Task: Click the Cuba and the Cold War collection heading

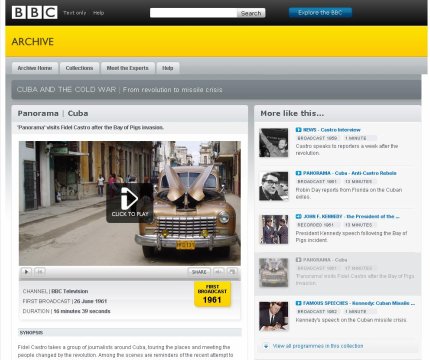Action: (119, 90)
